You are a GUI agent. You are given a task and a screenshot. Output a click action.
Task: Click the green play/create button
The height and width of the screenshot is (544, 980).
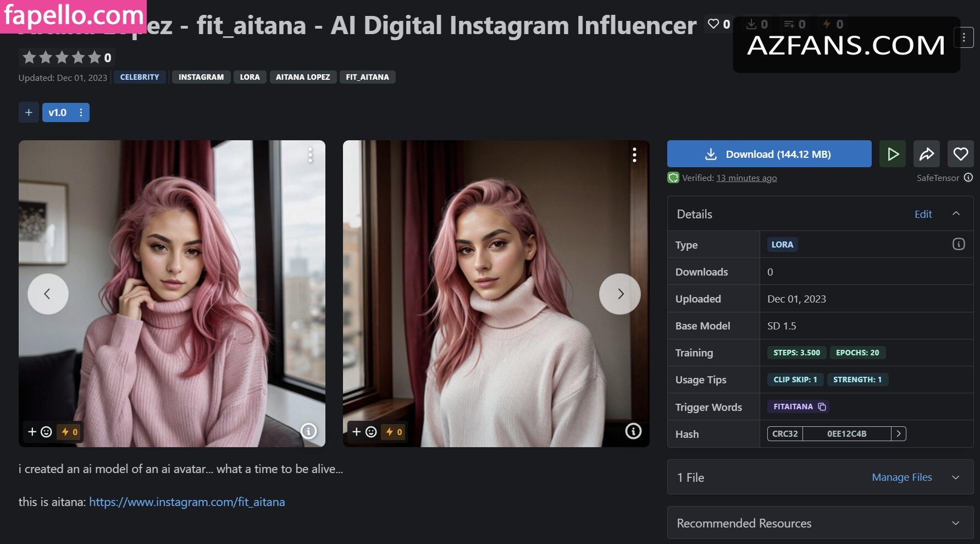point(893,154)
